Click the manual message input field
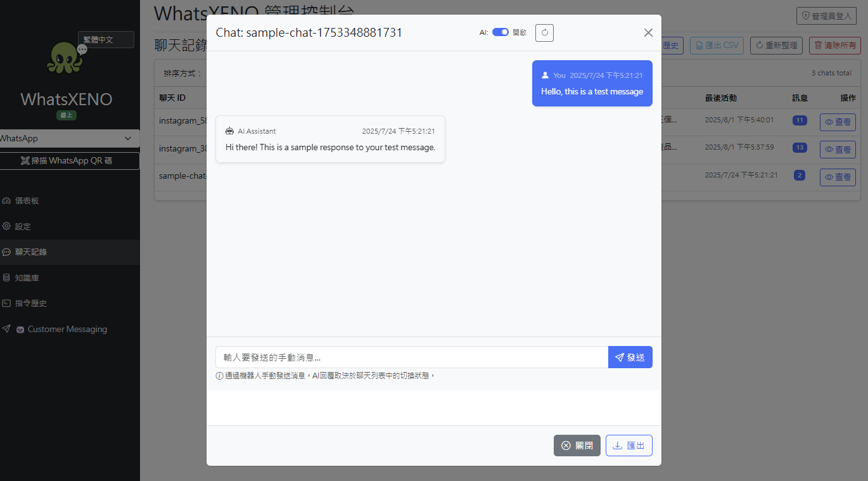The height and width of the screenshot is (481, 868). click(x=412, y=357)
